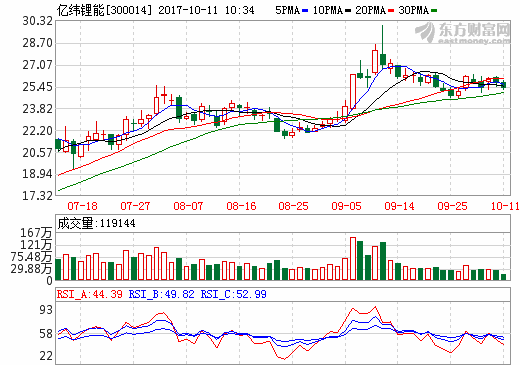Click the 17.32 price axis label
Viewport: 520px width, 365px height.
38,196
